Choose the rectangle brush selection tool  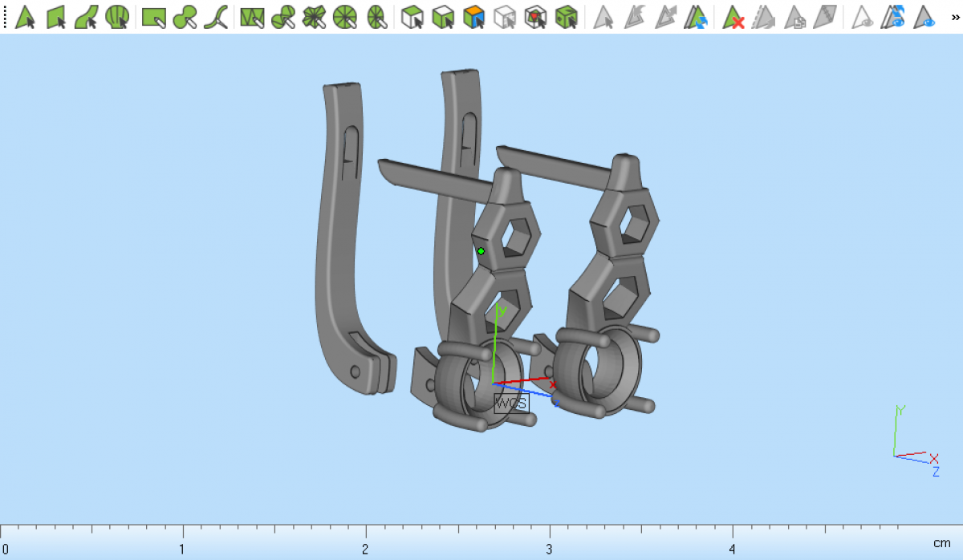pos(153,17)
